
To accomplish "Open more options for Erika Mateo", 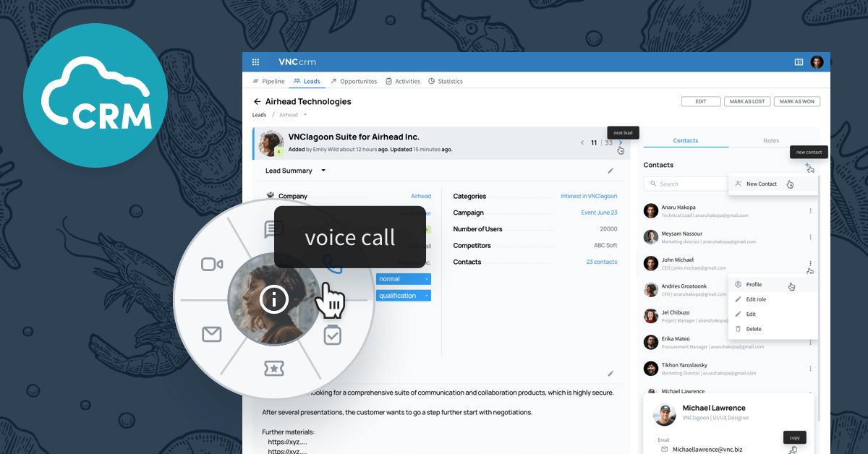I will click(x=810, y=343).
